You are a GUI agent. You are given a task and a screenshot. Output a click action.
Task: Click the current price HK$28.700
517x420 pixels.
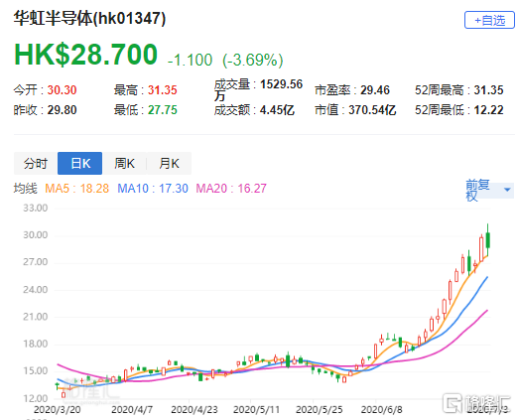(85, 54)
